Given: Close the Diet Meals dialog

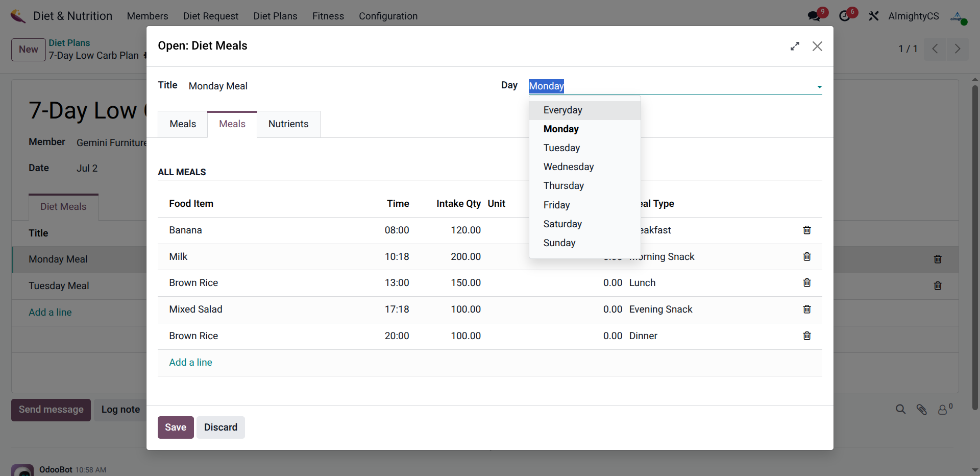Looking at the screenshot, I should coord(817,46).
